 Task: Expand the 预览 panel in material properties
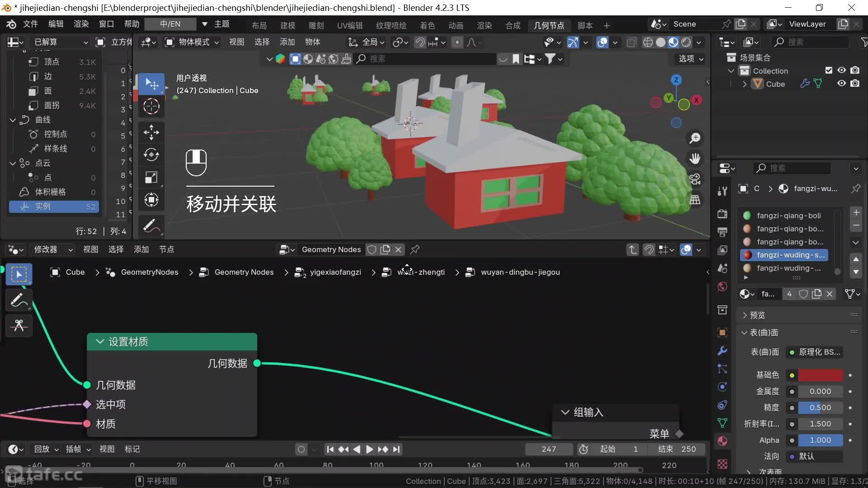pyautogui.click(x=757, y=315)
